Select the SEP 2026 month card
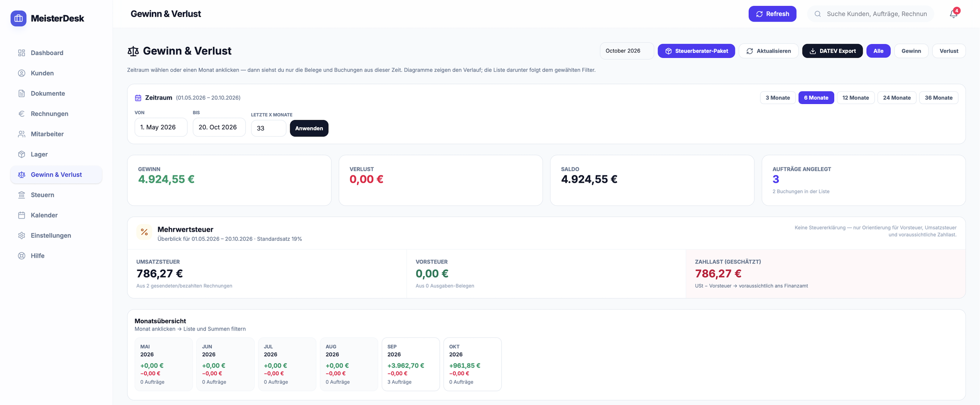Image resolution: width=980 pixels, height=405 pixels. [x=410, y=364]
